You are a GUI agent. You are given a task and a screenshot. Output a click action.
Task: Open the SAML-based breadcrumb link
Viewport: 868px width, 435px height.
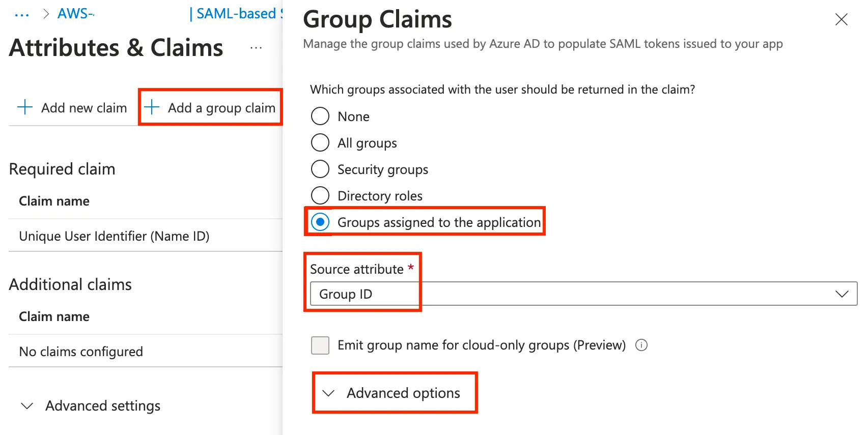[237, 14]
